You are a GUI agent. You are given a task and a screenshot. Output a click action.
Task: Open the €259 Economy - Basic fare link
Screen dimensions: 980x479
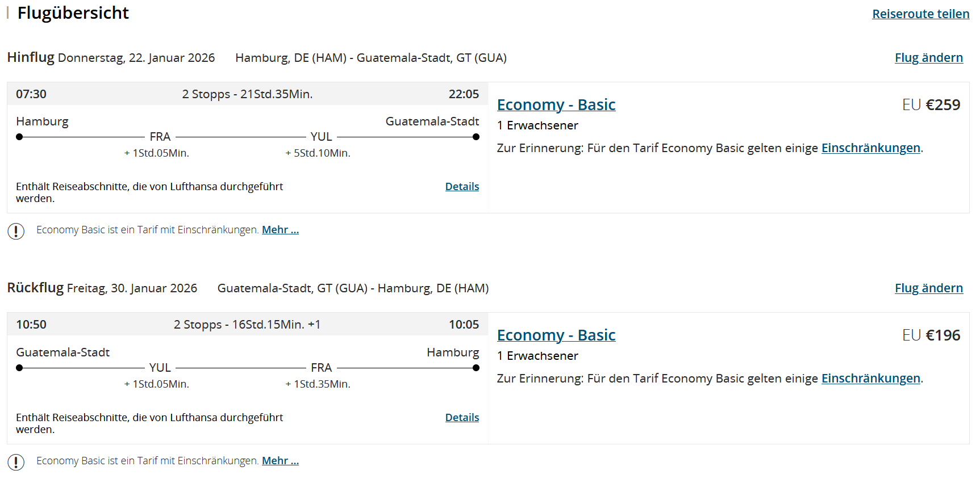[x=556, y=105]
